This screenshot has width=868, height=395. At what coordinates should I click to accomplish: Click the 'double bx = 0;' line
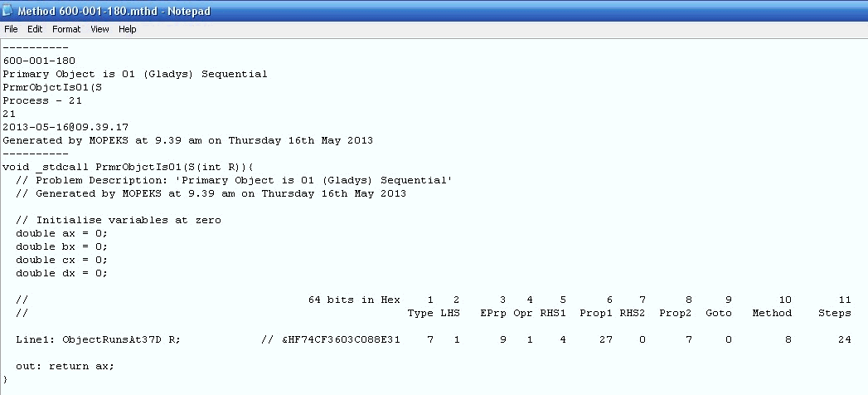62,246
